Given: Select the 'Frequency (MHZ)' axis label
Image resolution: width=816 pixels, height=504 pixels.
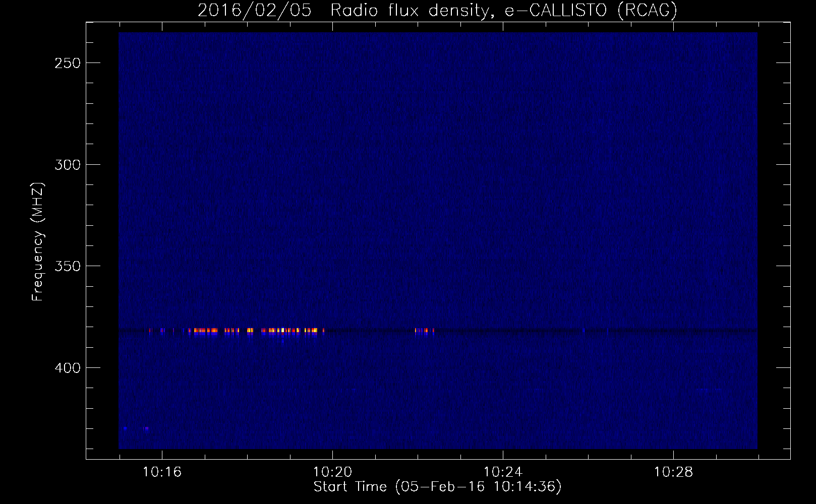Looking at the screenshot, I should pyautogui.click(x=38, y=242).
